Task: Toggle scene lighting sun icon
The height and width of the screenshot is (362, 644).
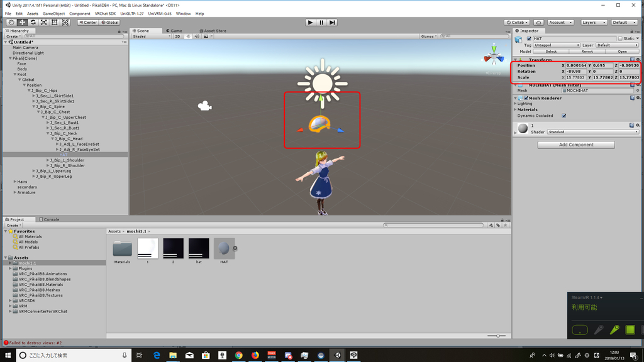Action: tap(188, 36)
